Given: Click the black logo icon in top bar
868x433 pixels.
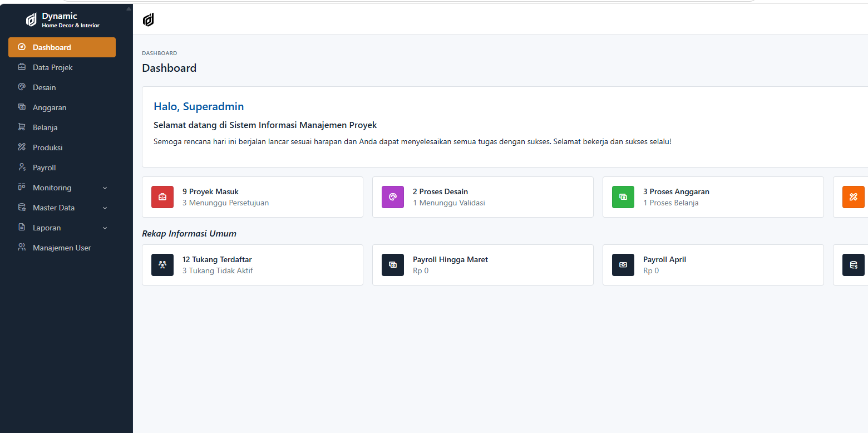Looking at the screenshot, I should tap(149, 21).
